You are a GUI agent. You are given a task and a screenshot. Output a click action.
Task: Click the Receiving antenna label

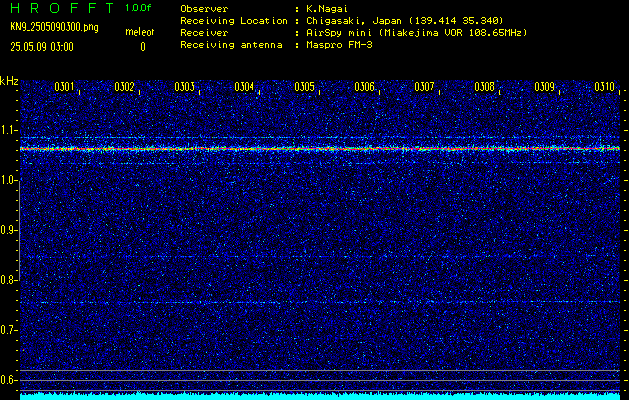coord(231,45)
